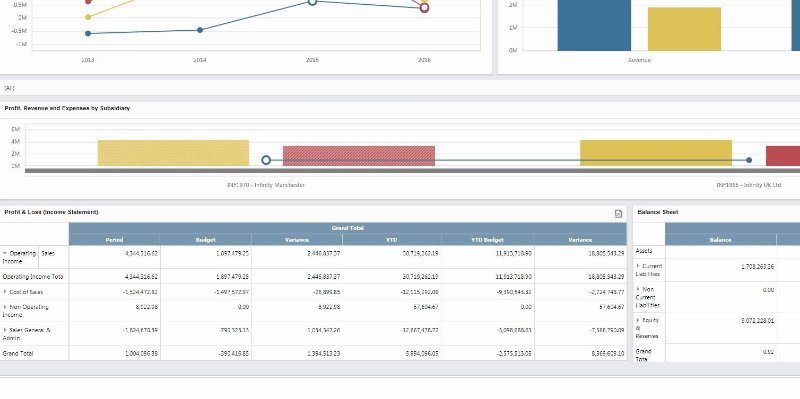Click the 2015 year axis label
This screenshot has width=800, height=399.
coord(312,60)
